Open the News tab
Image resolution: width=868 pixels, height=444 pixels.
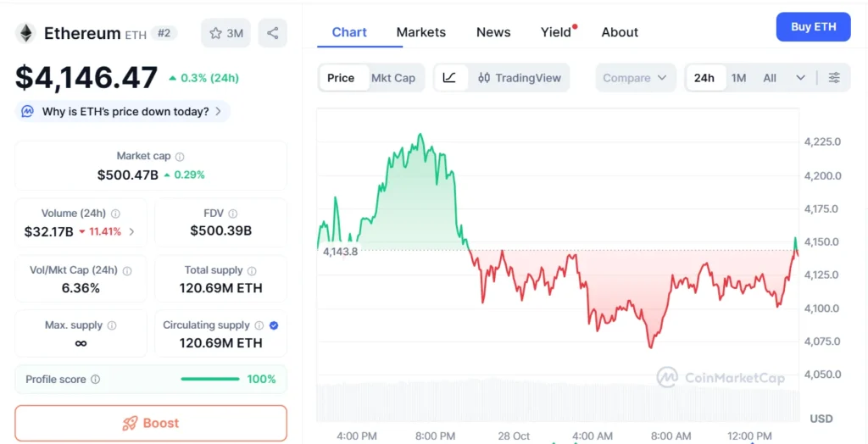(493, 32)
